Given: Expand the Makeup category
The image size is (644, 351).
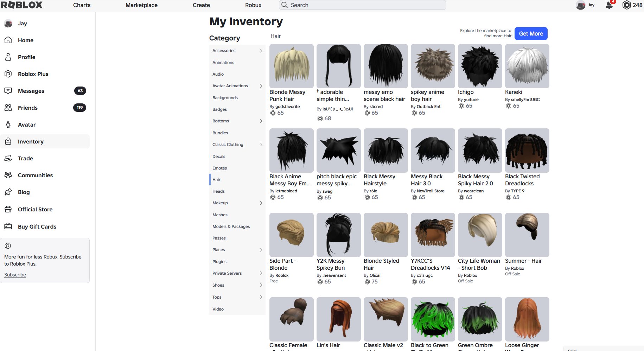Looking at the screenshot, I should click(x=261, y=203).
